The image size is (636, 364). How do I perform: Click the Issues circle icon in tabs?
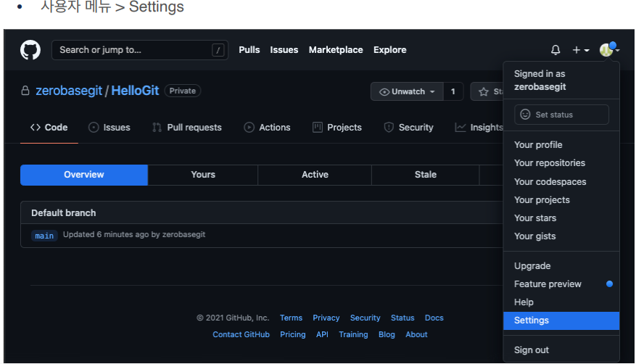click(94, 128)
